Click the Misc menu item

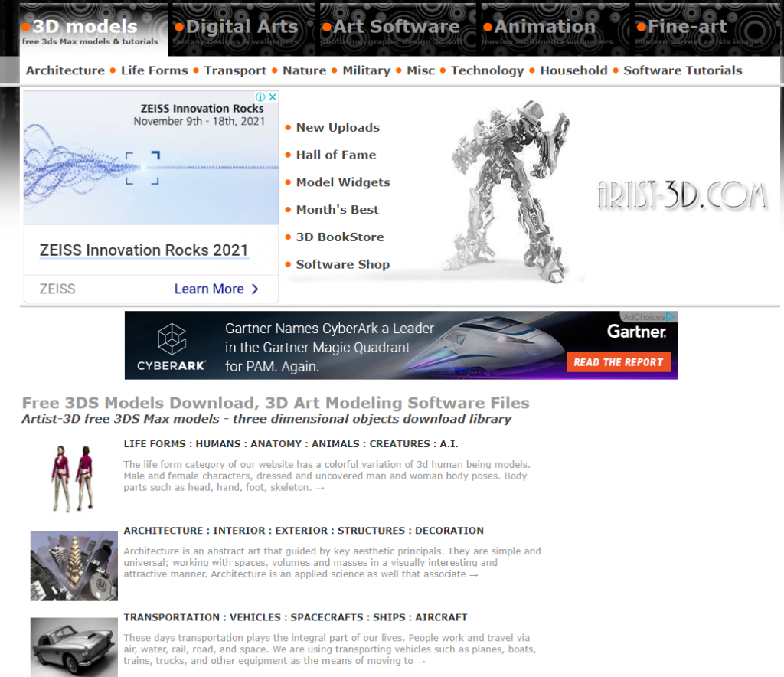pos(421,70)
